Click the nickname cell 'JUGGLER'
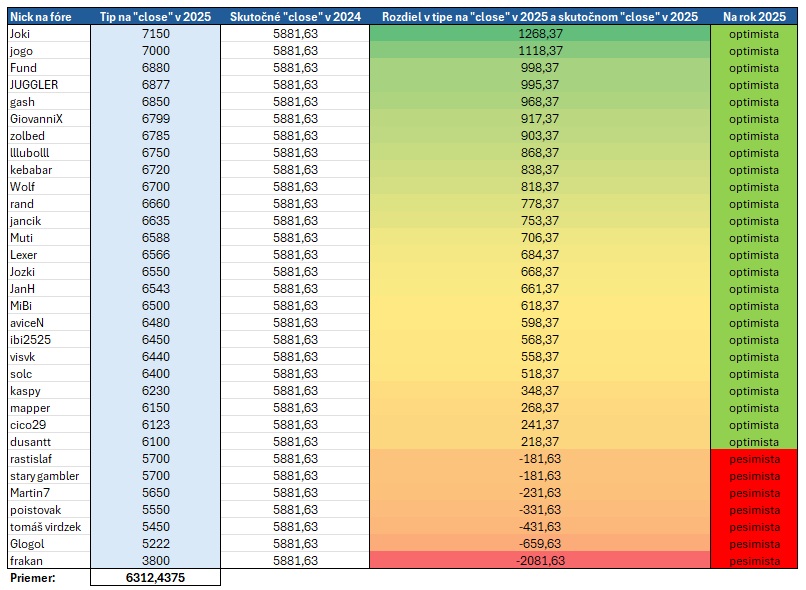 (x=48, y=85)
